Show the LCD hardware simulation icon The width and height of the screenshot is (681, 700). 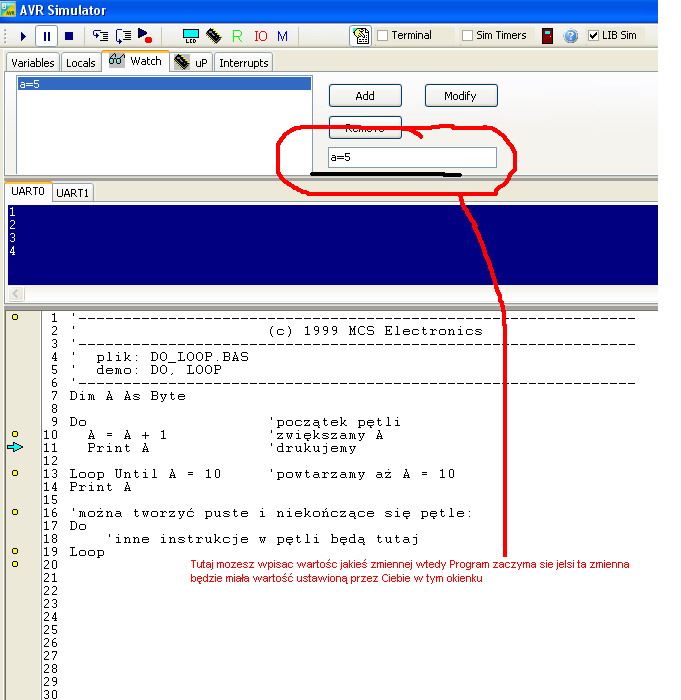[191, 36]
